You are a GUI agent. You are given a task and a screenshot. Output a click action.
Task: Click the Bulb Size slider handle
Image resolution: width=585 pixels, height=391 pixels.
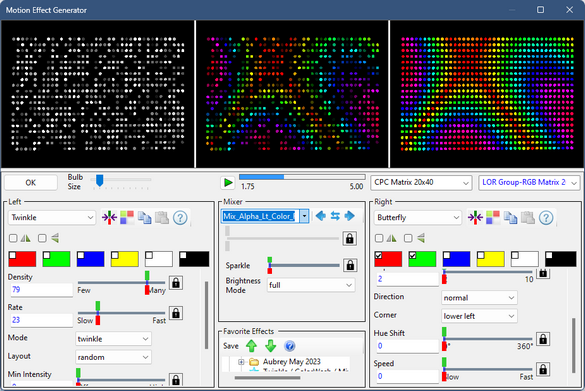pyautogui.click(x=99, y=180)
